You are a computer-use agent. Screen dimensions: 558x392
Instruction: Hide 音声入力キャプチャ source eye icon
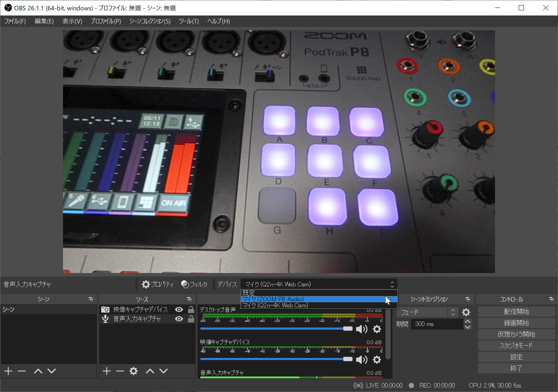(x=179, y=319)
